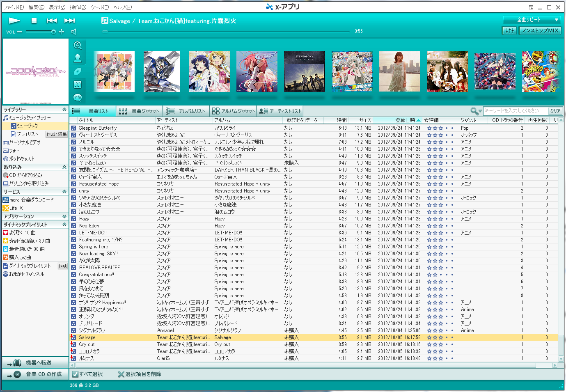Switch to アーティストリスト view tab
The height and width of the screenshot is (392, 566).
click(x=280, y=111)
